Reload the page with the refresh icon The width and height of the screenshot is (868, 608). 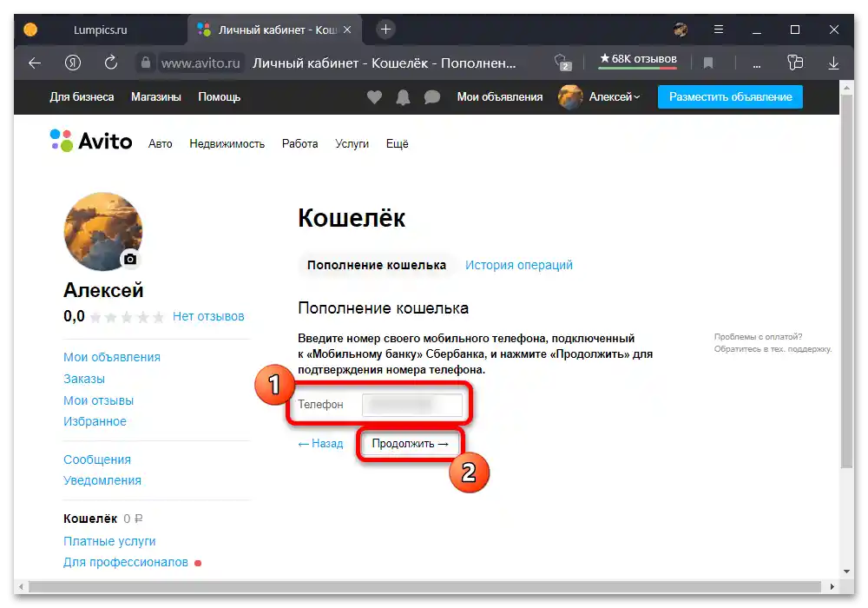111,63
